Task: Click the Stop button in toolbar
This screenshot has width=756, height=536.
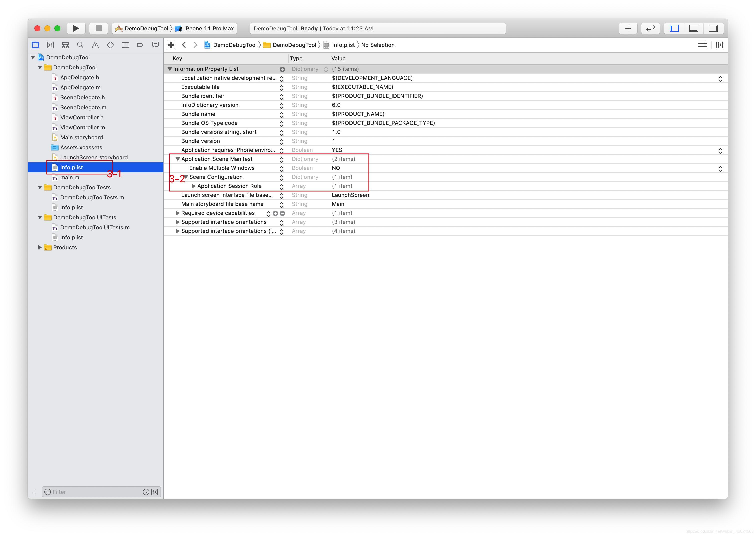Action: tap(98, 28)
